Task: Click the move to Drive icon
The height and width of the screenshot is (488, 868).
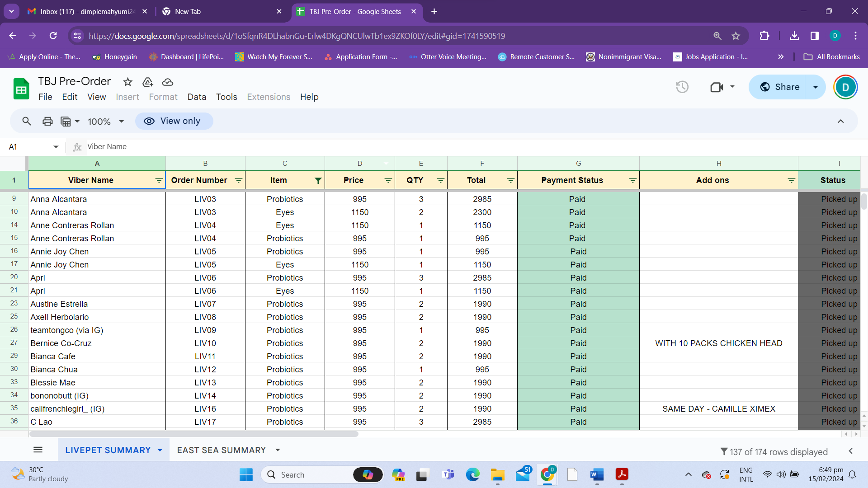Action: click(148, 82)
